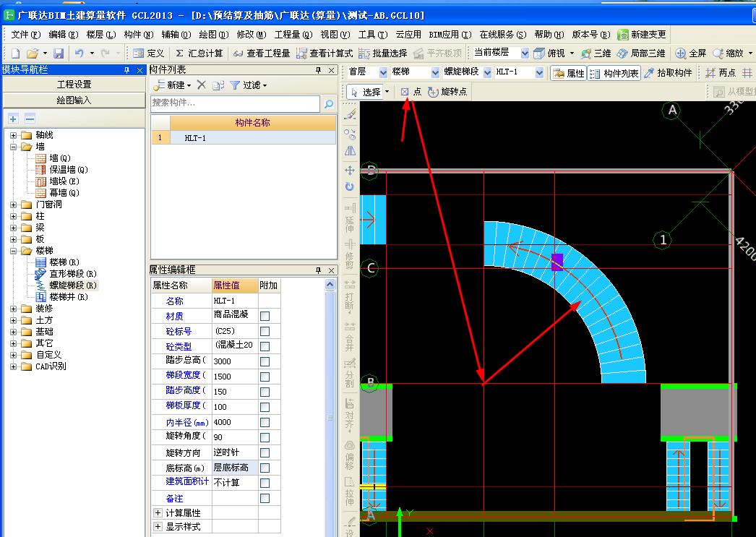
Task: Expand the 计算属性 section
Action: (x=158, y=512)
